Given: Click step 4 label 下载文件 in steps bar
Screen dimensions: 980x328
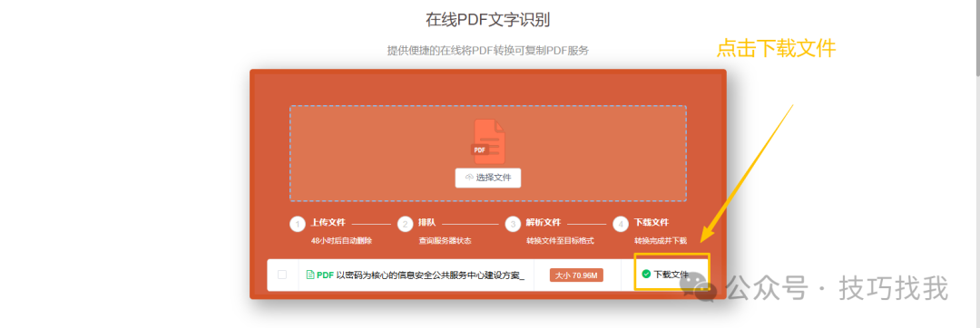Looking at the screenshot, I should pos(652,222).
